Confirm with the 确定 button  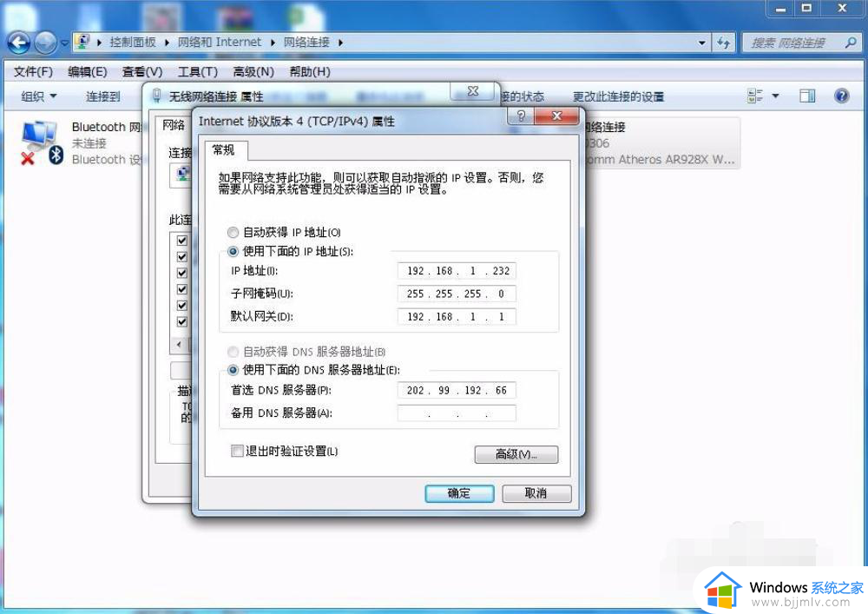(x=459, y=493)
